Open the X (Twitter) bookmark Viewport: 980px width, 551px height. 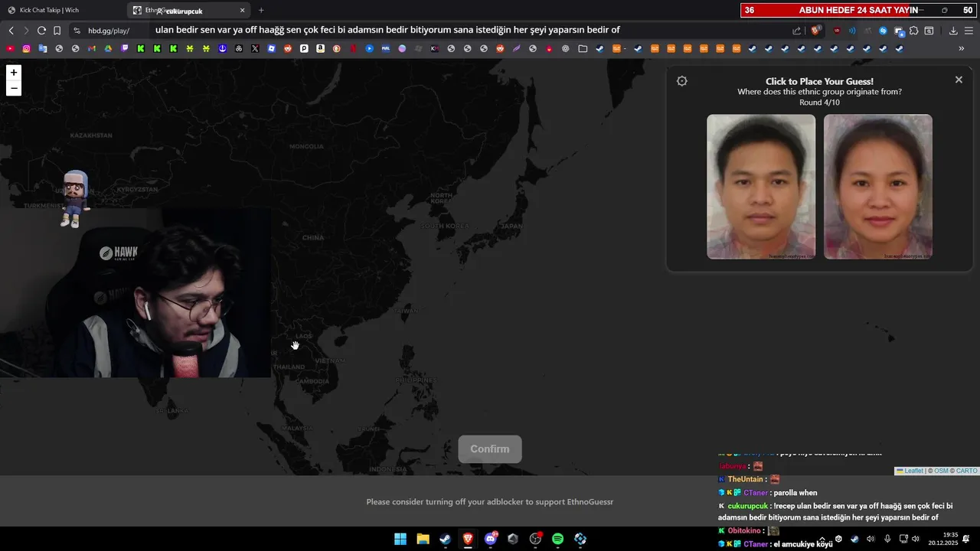pos(255,48)
